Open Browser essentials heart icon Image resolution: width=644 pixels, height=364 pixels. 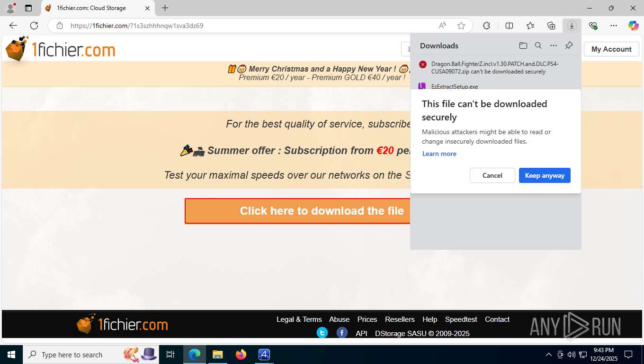click(593, 26)
